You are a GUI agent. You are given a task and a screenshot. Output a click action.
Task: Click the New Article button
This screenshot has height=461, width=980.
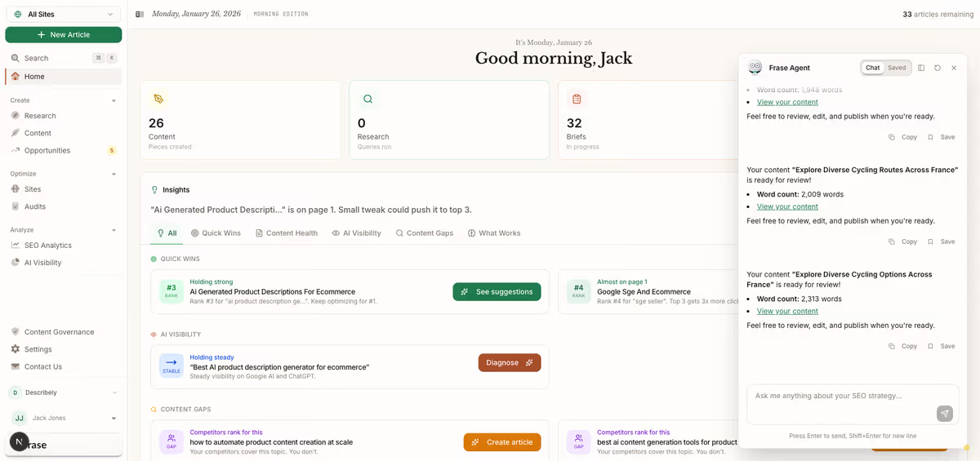click(x=63, y=34)
